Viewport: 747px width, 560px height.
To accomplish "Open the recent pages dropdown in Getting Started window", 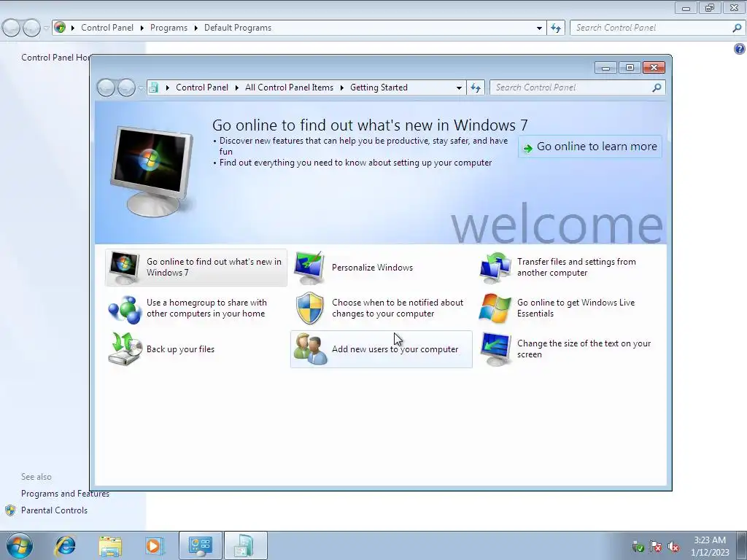I will (141, 87).
